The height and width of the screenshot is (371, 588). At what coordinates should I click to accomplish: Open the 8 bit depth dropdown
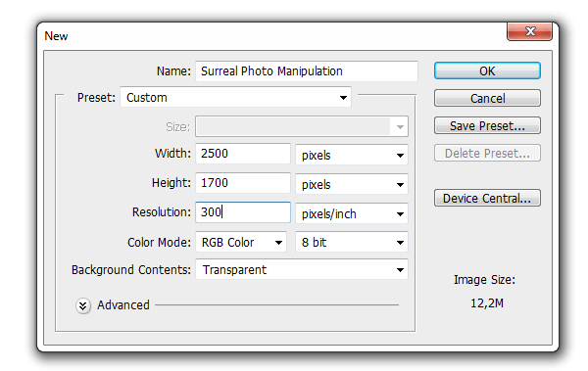pyautogui.click(x=352, y=242)
